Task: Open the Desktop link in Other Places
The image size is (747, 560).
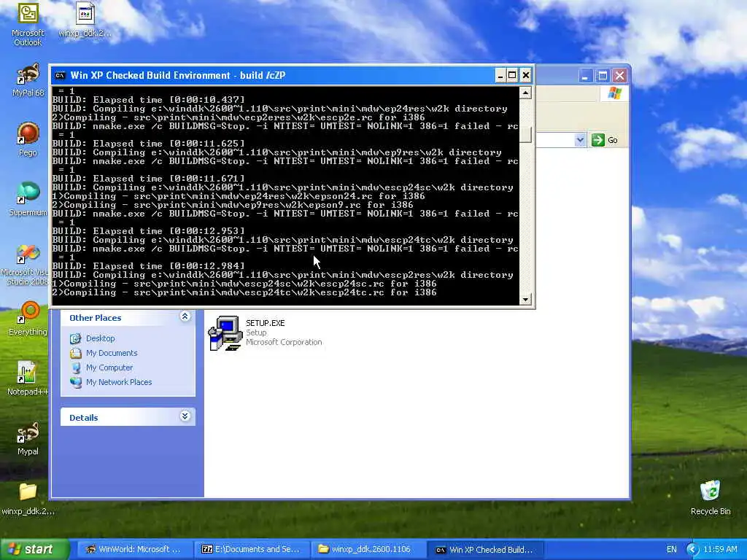Action: point(101,338)
